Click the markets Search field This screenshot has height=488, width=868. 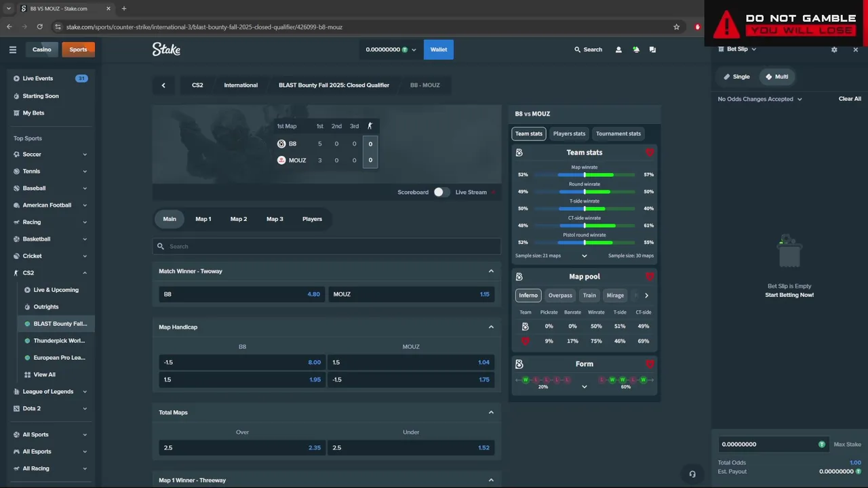pyautogui.click(x=327, y=247)
